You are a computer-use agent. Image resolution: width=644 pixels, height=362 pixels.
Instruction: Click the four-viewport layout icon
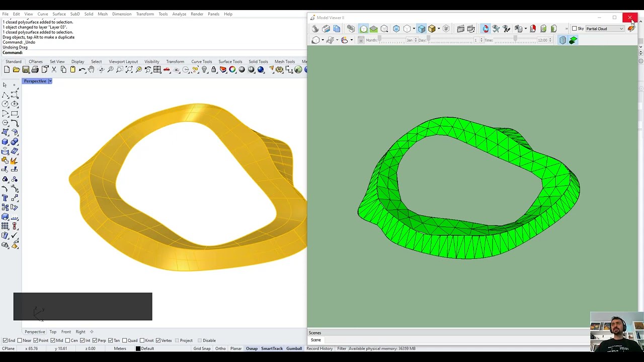coord(157,69)
